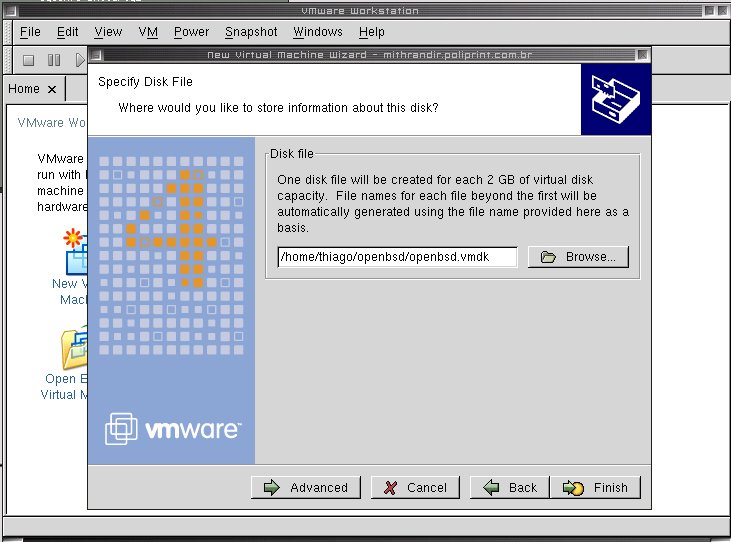Click the Open Existing Virtual Machine folder icon
This screenshot has height=542, width=731.
tap(74, 347)
